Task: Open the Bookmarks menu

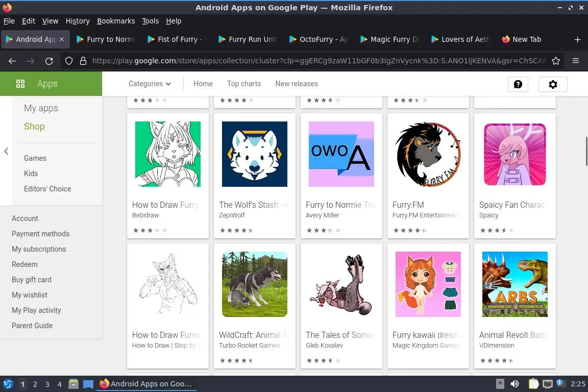Action: click(x=116, y=21)
